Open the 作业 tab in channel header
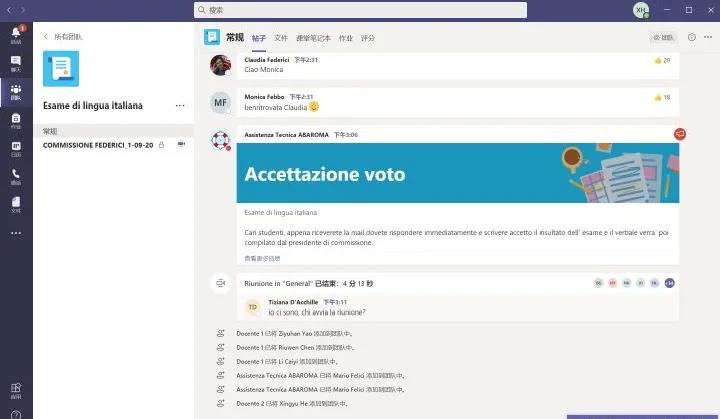Image resolution: width=720 pixels, height=419 pixels. (346, 38)
